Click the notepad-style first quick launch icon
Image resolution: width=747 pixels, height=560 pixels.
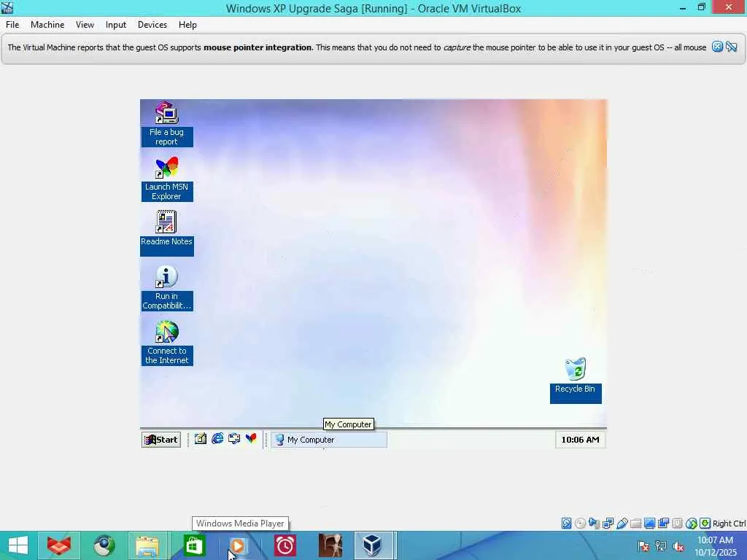point(201,438)
